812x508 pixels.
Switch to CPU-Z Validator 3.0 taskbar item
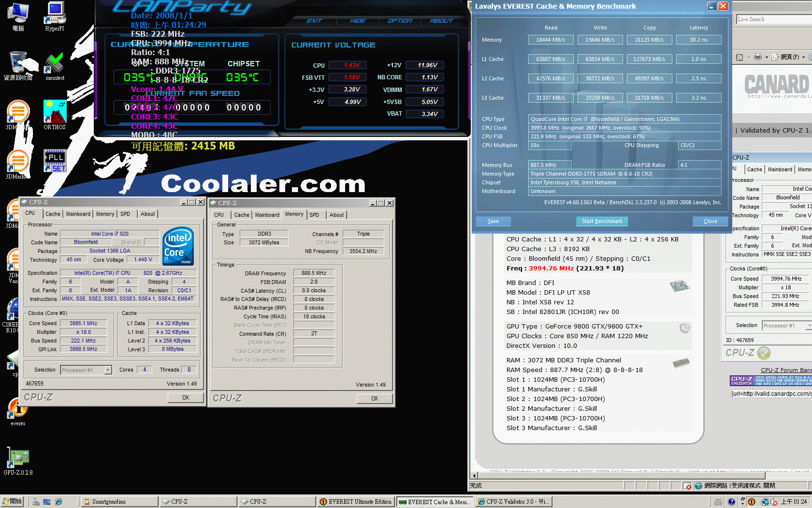[514, 502]
